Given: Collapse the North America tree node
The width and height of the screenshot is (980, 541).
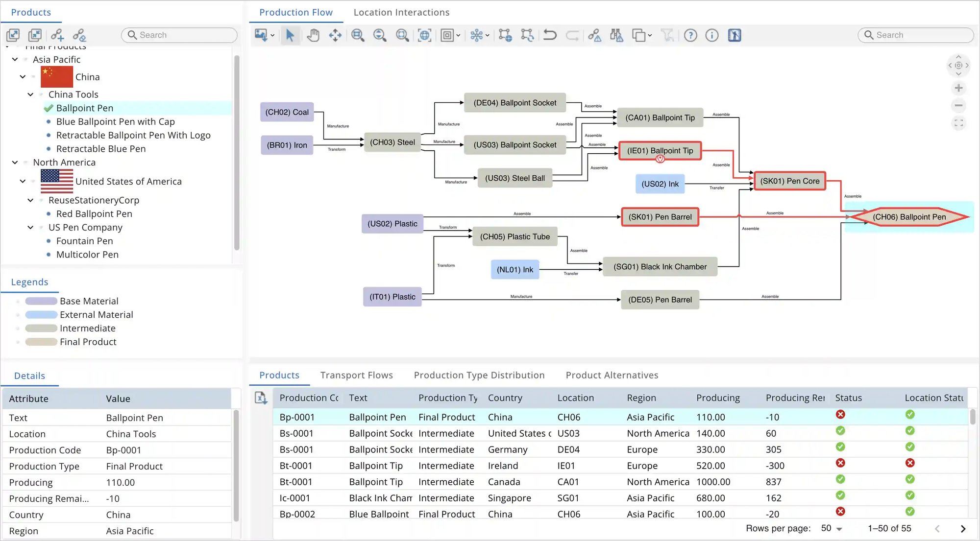Looking at the screenshot, I should 15,162.
